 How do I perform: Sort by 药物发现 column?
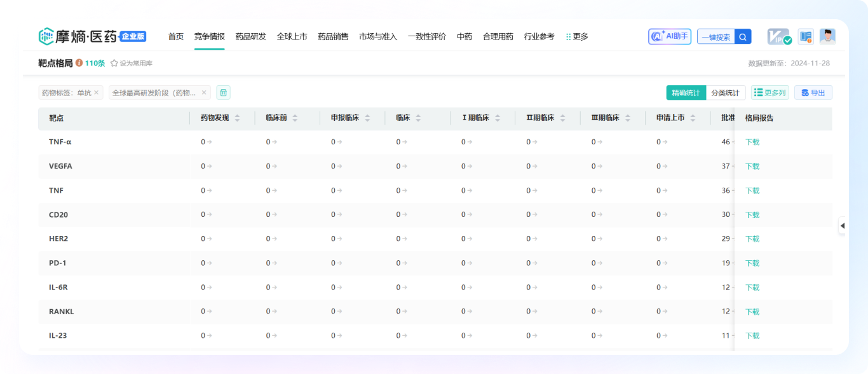pos(237,118)
